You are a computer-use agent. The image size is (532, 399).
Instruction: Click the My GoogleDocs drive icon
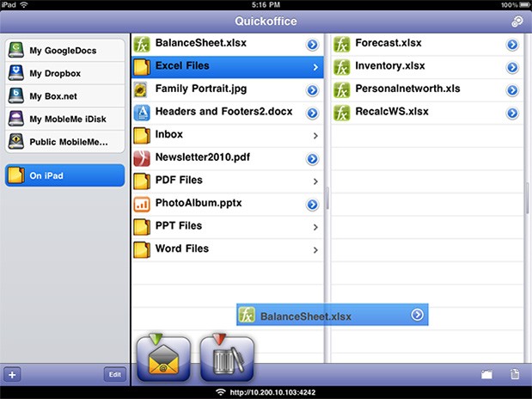point(16,50)
